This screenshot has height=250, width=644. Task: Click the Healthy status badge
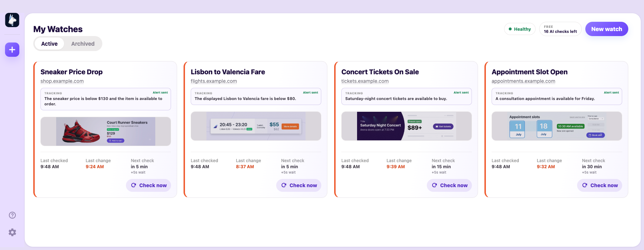click(520, 29)
